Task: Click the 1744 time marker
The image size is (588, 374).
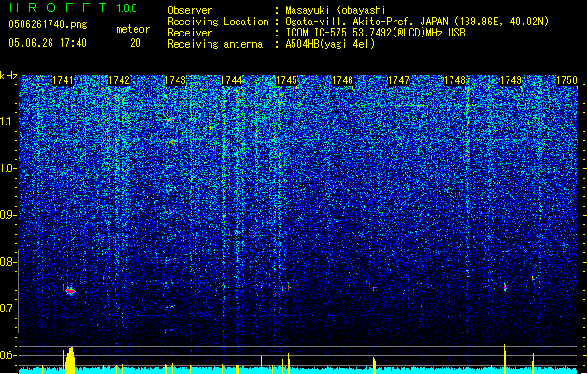Action: pos(232,80)
